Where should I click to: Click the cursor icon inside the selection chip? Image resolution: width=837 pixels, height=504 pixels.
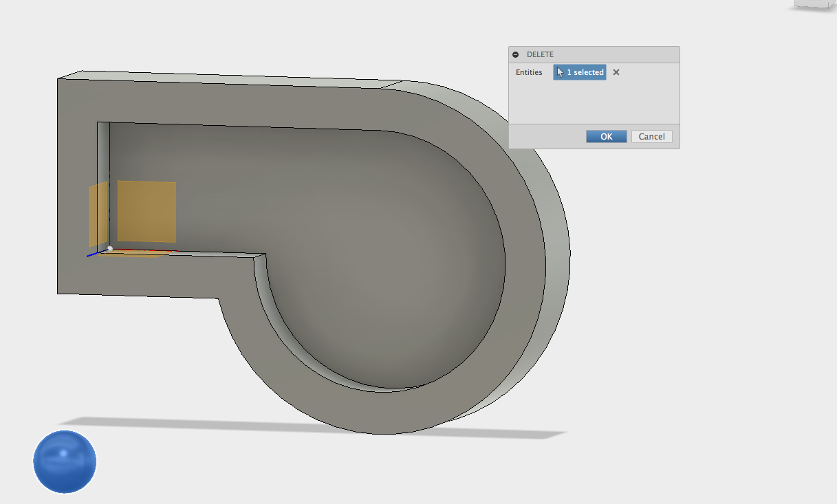561,72
